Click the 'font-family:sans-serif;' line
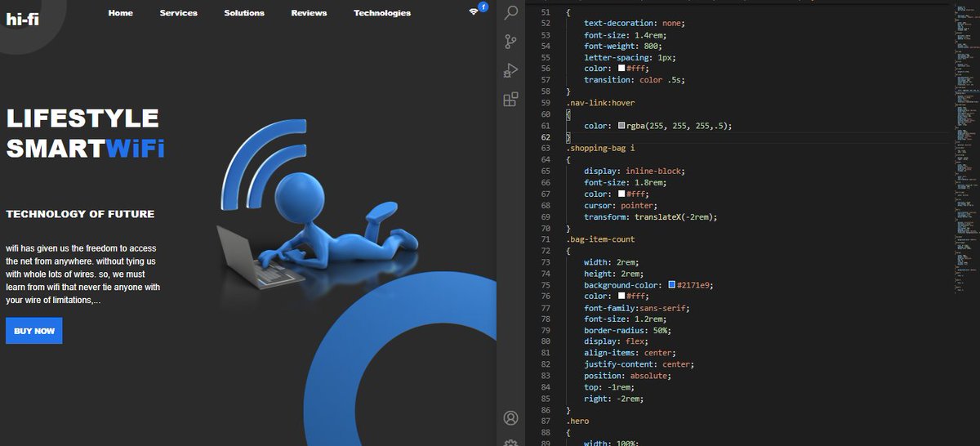Screen dimensions: 980x446 coord(636,308)
